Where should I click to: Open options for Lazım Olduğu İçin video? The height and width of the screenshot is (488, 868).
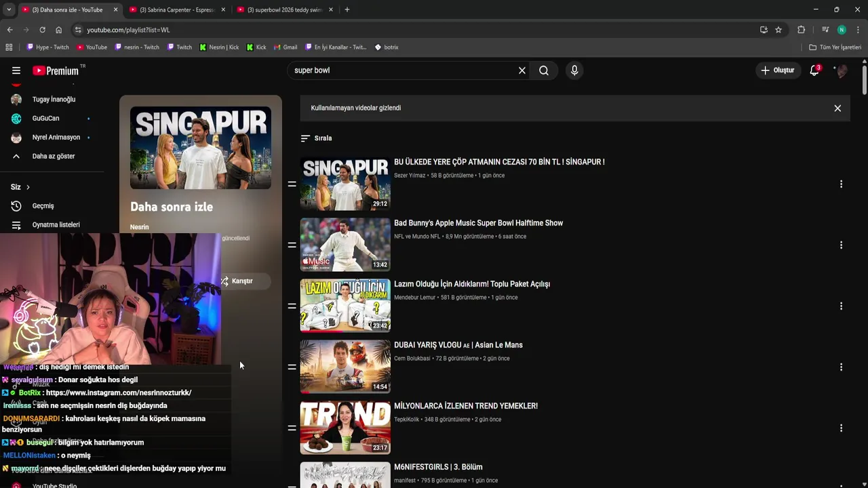pos(841,306)
